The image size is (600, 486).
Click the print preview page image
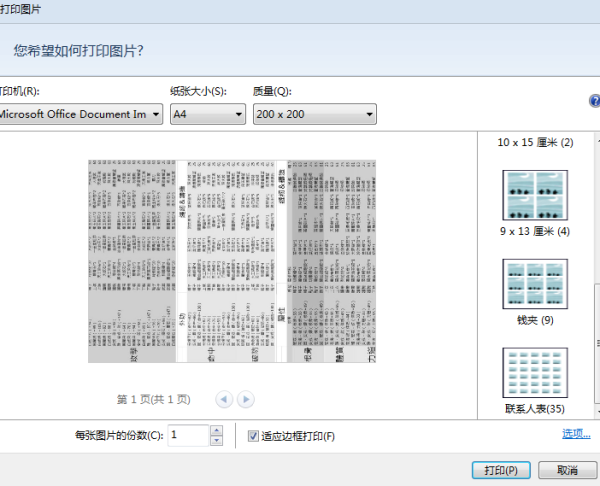232,261
